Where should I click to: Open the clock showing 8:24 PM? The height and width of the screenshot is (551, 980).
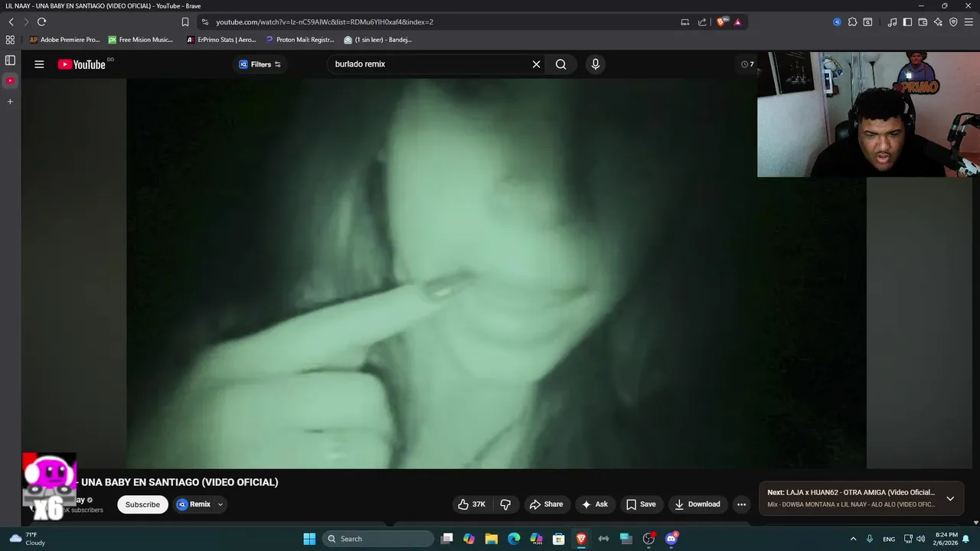(x=946, y=539)
